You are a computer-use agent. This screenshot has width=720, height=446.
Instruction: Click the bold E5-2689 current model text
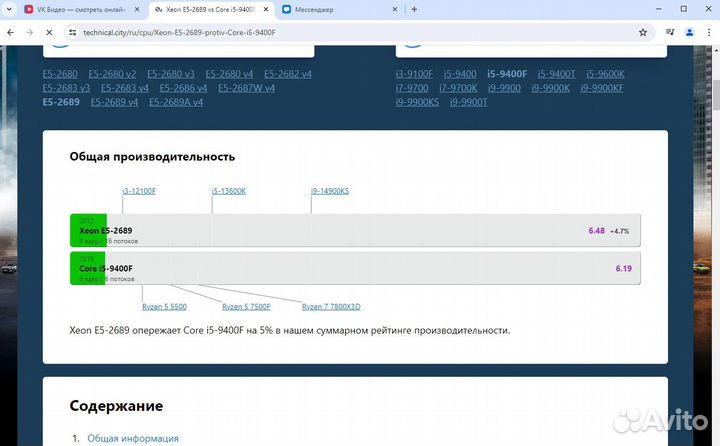pyautogui.click(x=61, y=102)
